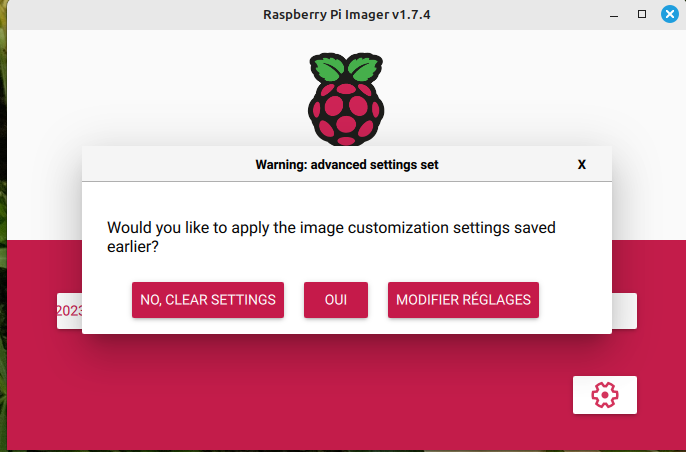Select the partially hidden 2023 OS button
The width and height of the screenshot is (686, 452).
click(69, 311)
